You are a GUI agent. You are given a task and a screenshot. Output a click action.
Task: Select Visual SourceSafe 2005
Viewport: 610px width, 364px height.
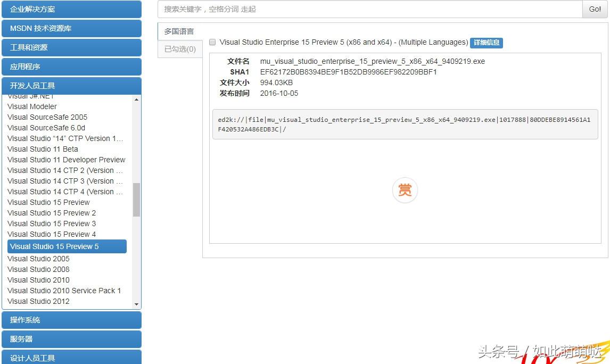pyautogui.click(x=47, y=117)
